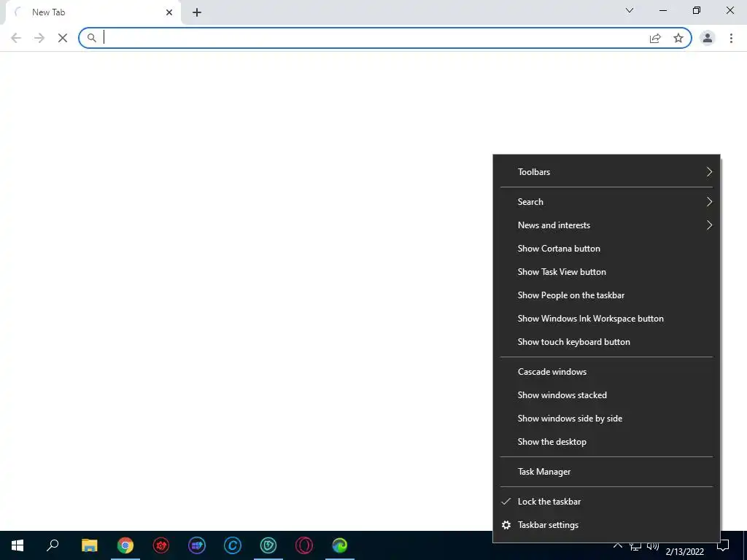Open the red gear app on taskbar

point(161,545)
